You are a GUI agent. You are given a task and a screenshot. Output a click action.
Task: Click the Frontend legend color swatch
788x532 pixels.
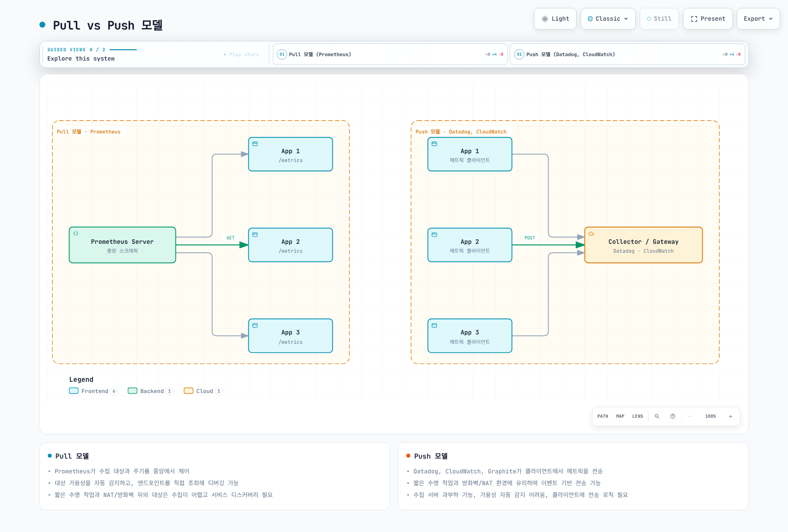tap(74, 391)
